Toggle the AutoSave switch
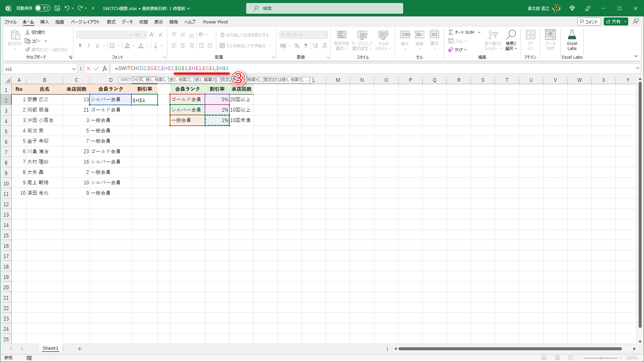Screen dimensions: 644x362 [x=42, y=8]
